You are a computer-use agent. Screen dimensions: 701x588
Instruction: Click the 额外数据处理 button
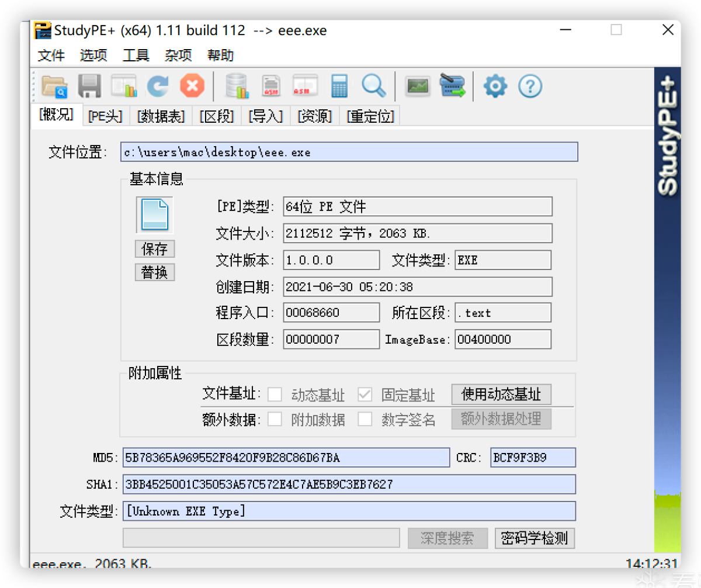(x=501, y=418)
